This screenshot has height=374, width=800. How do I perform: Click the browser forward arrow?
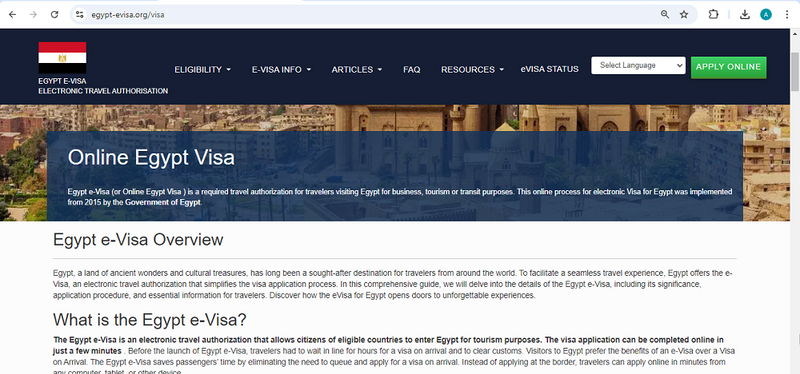tap(33, 15)
